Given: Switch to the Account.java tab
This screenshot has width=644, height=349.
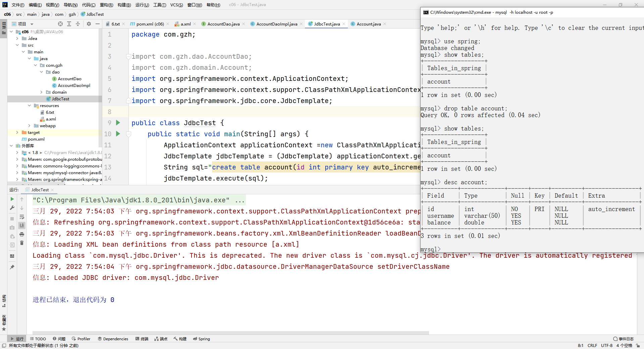Looking at the screenshot, I should click(368, 24).
